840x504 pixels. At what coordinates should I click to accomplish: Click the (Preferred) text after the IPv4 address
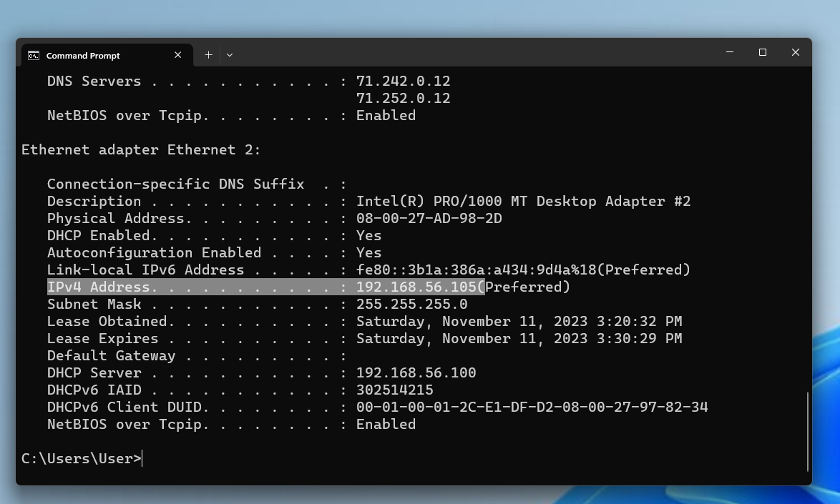click(x=524, y=287)
